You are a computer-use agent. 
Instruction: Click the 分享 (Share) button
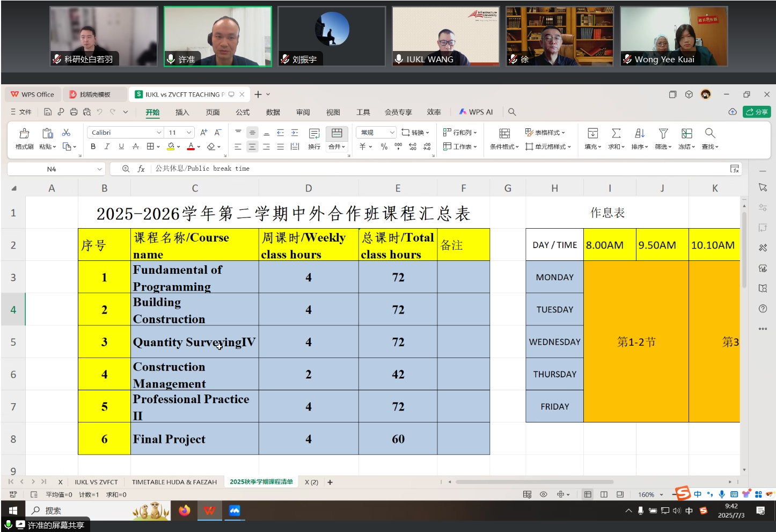[757, 112]
